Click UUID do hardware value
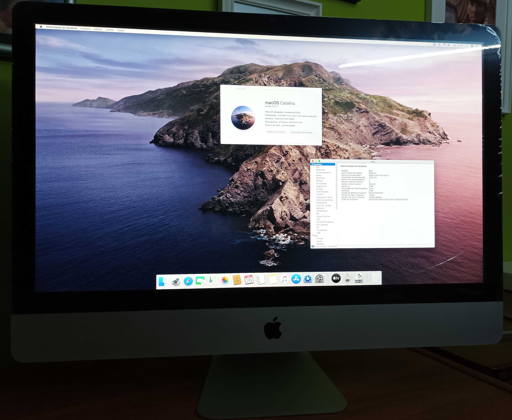The height and width of the screenshot is (420, 512). [388, 200]
